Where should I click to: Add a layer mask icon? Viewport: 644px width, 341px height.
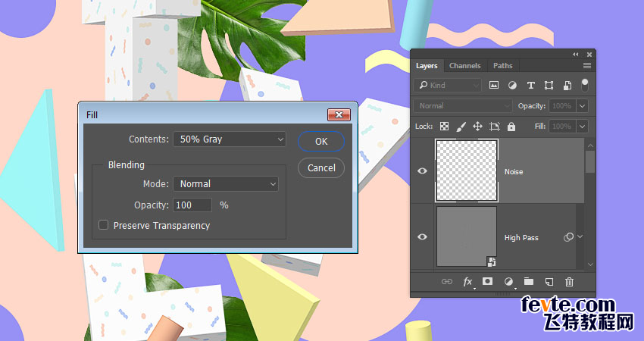point(487,281)
